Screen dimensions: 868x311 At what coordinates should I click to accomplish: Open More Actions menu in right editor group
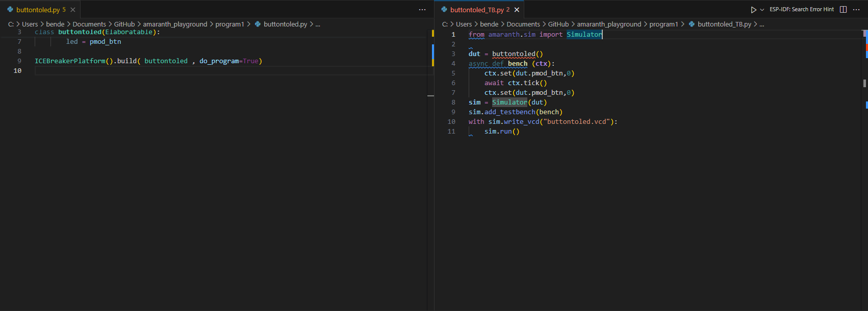click(856, 10)
